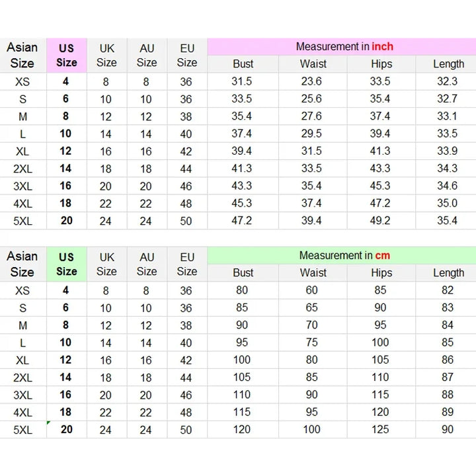Click the Bust column header in cm table

243,272
